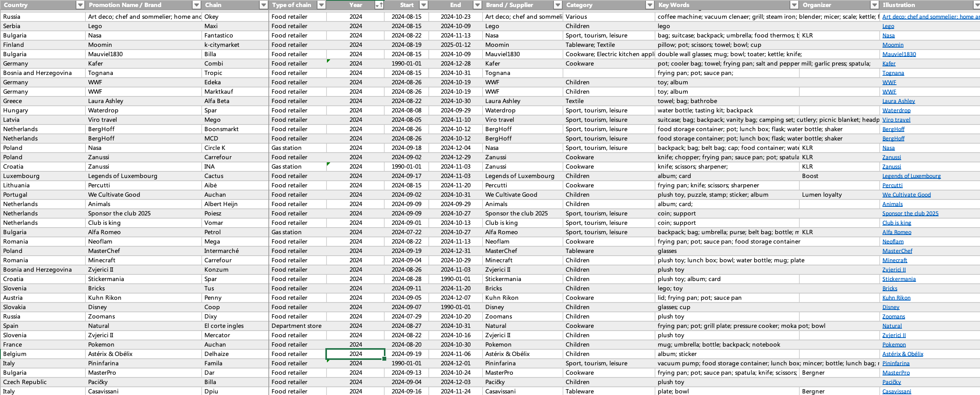Screen dimensions: 980x395
Task: Select the El corte ingles chain cell
Action: 224,326
